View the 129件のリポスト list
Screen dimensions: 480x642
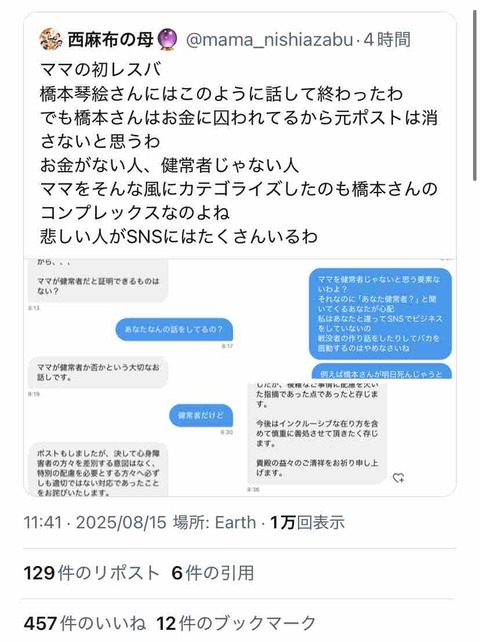coord(91,573)
